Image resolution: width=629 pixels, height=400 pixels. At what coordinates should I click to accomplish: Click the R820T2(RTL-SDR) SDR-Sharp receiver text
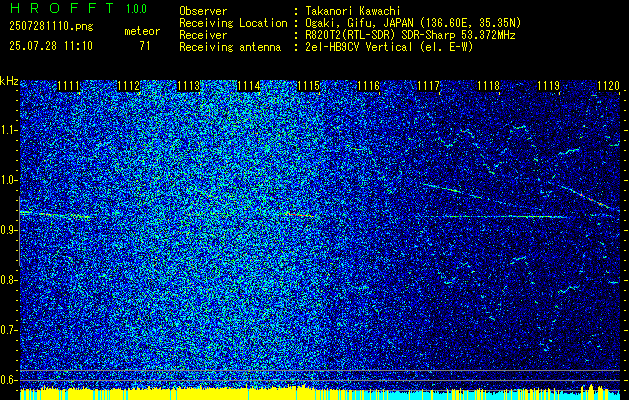(x=410, y=35)
